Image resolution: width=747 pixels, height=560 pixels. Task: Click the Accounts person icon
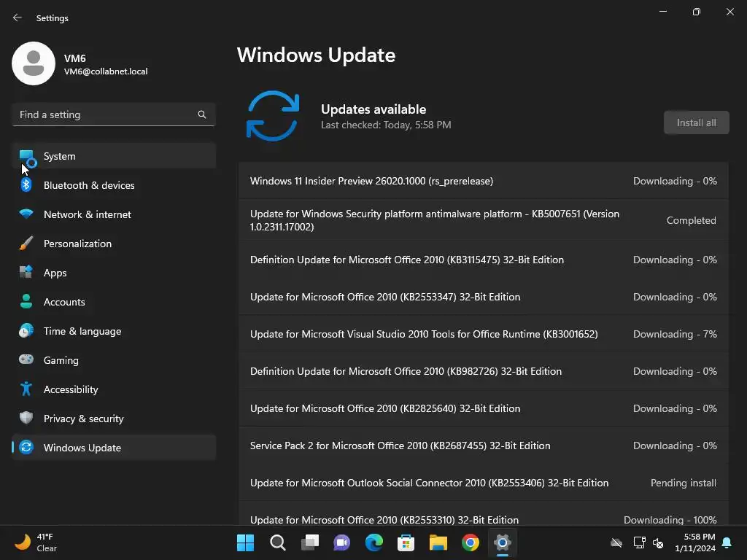pos(26,301)
